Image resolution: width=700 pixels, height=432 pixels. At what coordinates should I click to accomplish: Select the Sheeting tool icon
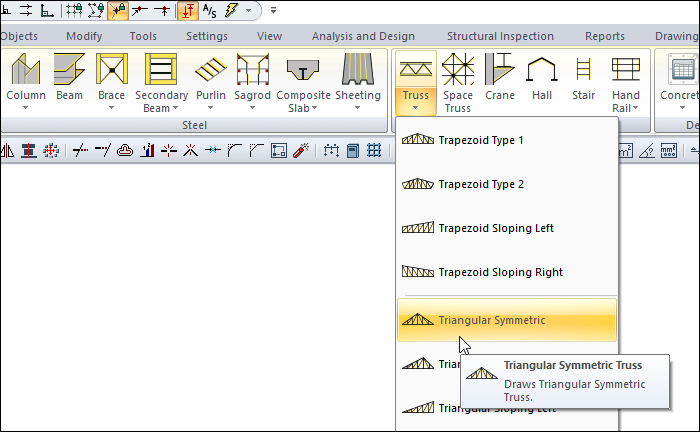(x=358, y=69)
